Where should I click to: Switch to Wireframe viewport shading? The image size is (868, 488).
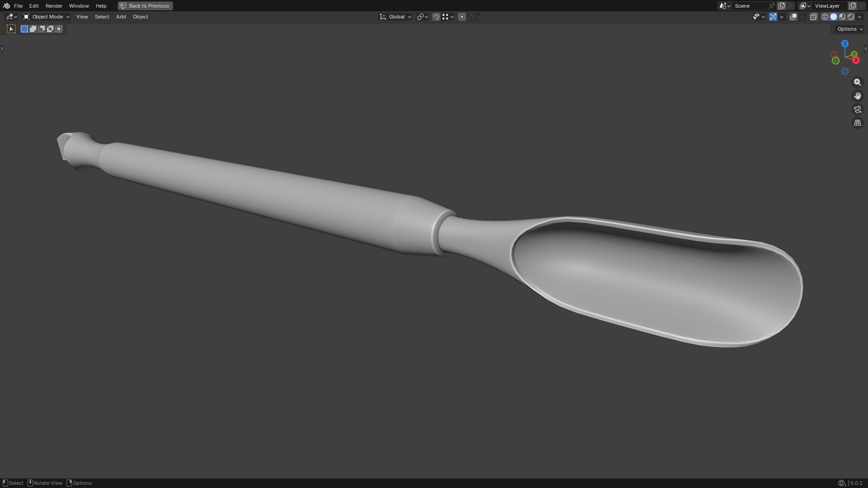coord(825,17)
